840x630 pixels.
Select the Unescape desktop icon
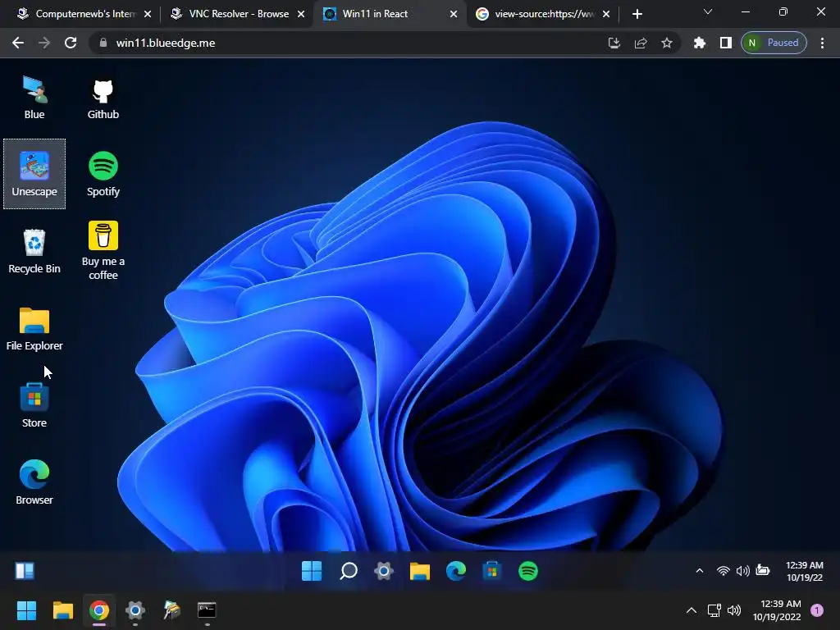[x=34, y=174]
